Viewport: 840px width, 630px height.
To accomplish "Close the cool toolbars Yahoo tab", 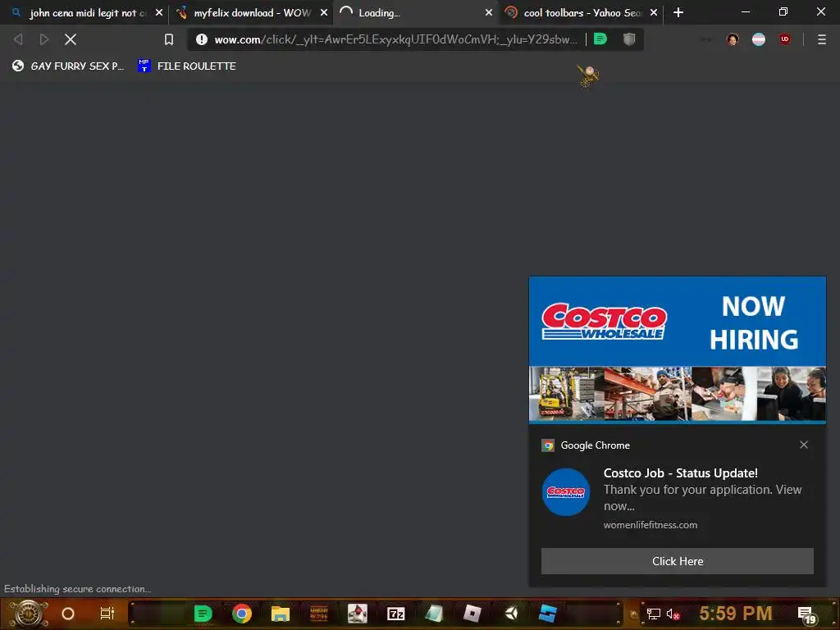I will click(x=654, y=12).
